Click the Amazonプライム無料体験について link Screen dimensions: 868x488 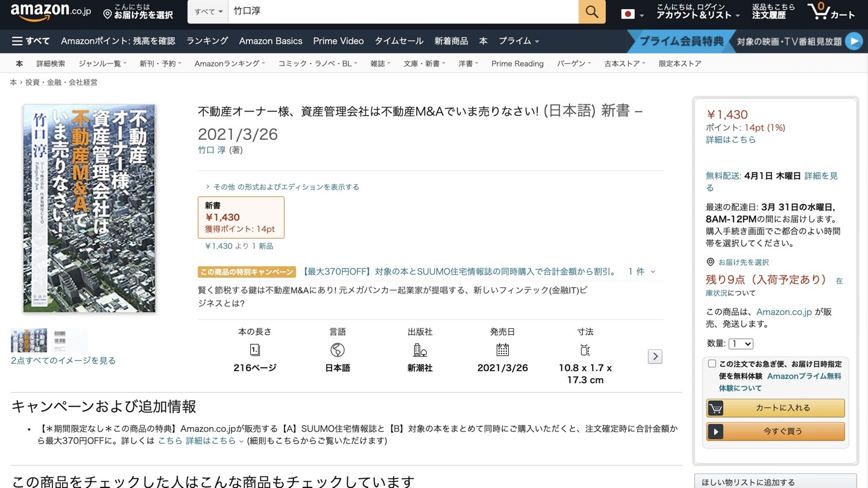tap(780, 382)
